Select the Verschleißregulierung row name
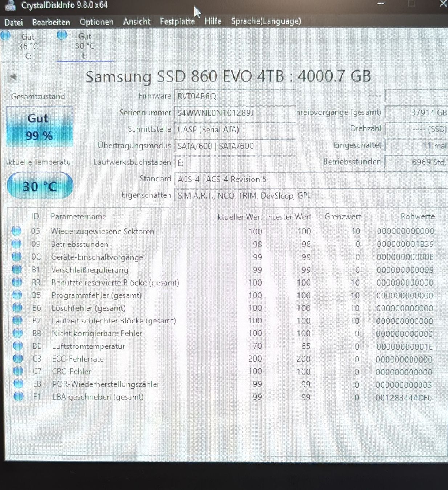The width and height of the screenshot is (448, 490). 90,270
